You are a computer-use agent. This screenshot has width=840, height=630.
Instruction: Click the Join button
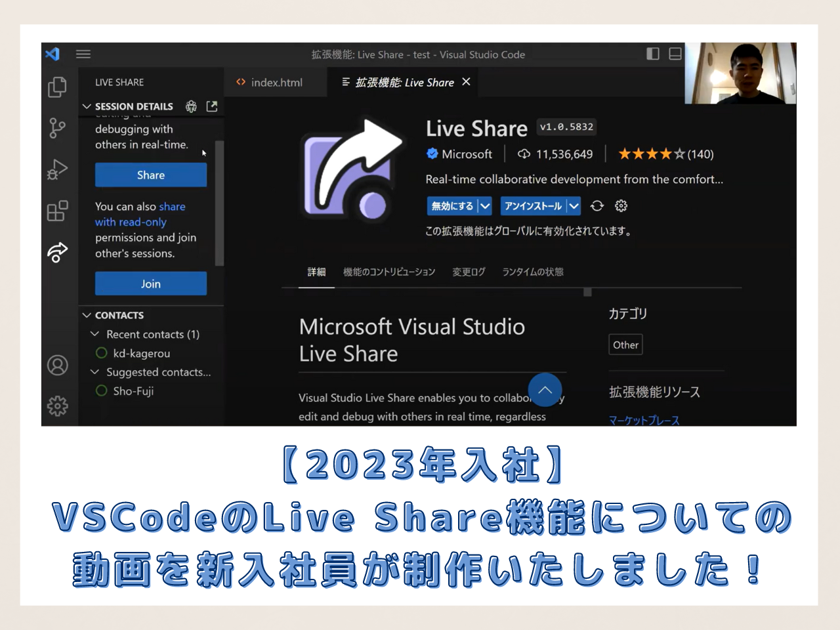pos(151,283)
